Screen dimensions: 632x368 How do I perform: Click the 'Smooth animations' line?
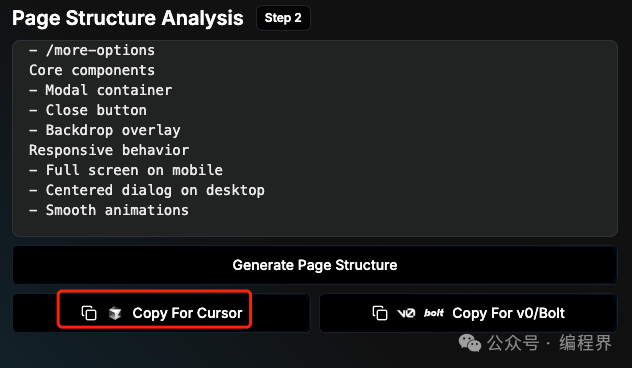pyautogui.click(x=109, y=210)
